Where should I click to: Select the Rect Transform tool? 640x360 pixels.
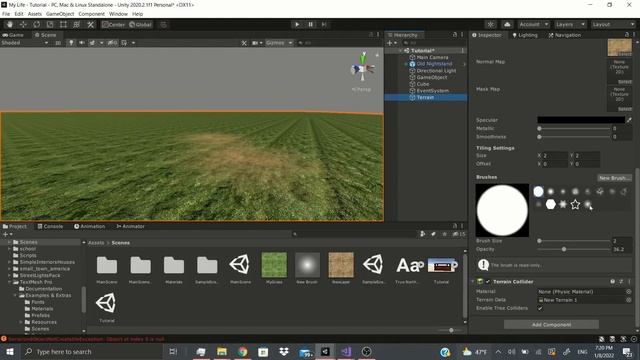coord(63,24)
